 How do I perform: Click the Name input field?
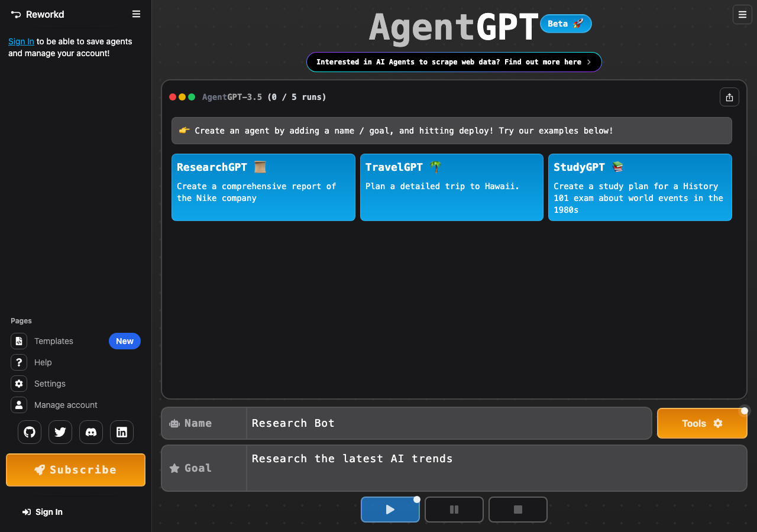[449, 423]
